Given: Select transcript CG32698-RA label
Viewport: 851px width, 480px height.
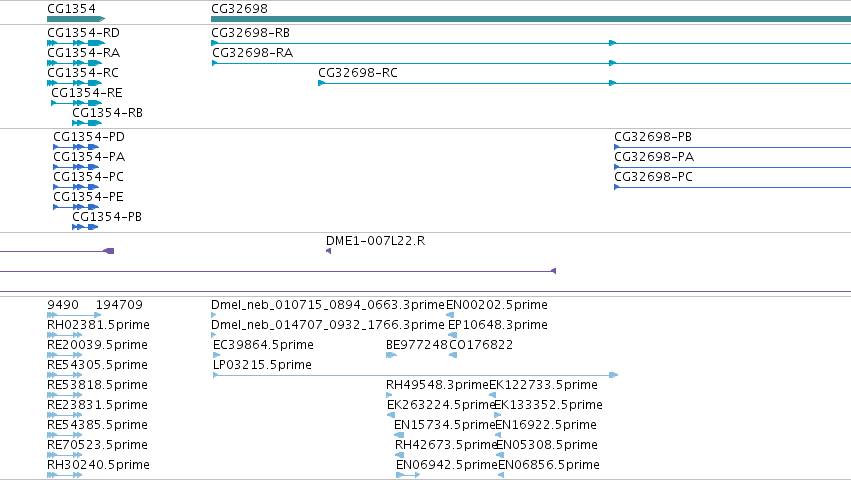Looking at the screenshot, I should (x=252, y=53).
